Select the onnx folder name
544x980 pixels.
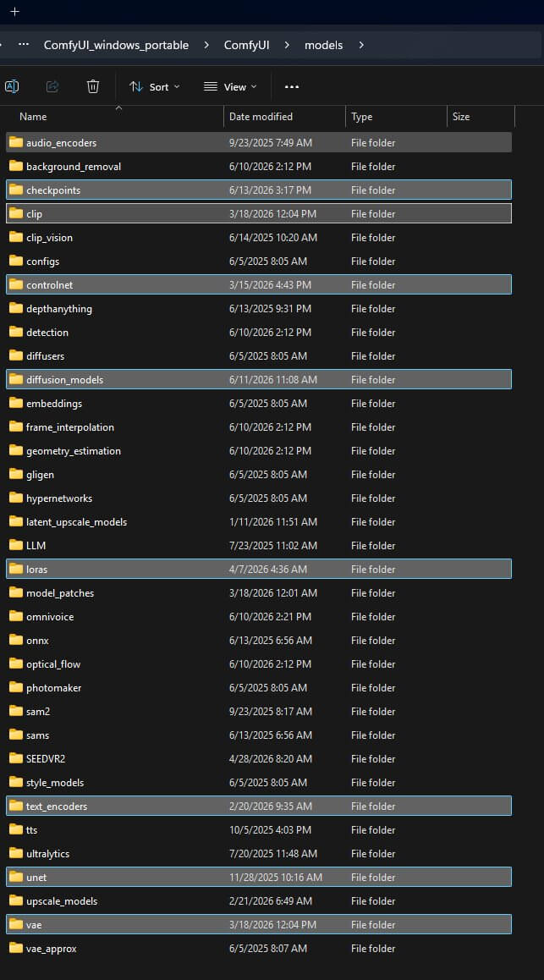tap(37, 641)
